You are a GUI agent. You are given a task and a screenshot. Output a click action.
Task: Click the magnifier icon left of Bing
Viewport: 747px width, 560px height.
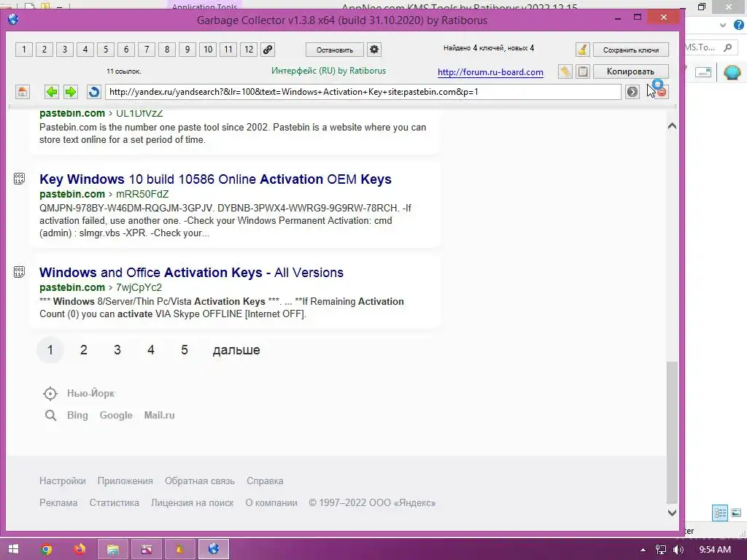coord(50,416)
